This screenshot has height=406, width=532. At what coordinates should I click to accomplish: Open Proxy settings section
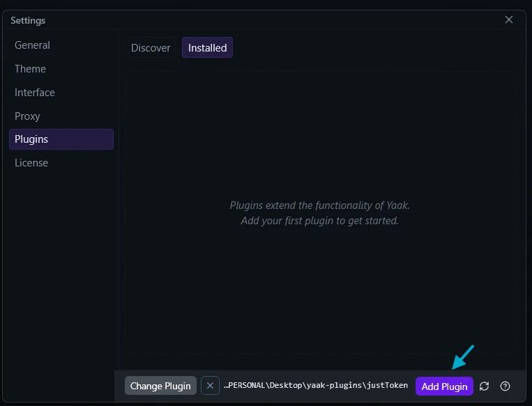click(61, 116)
